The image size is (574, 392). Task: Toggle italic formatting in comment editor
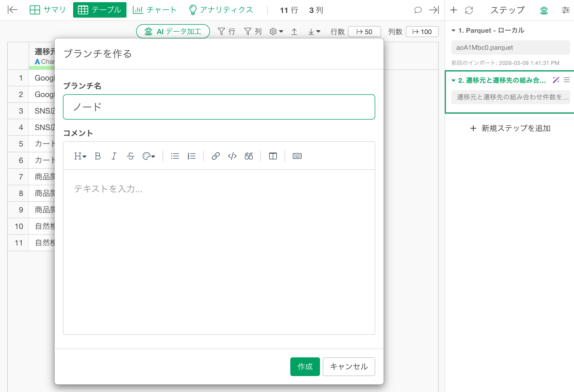tap(114, 156)
